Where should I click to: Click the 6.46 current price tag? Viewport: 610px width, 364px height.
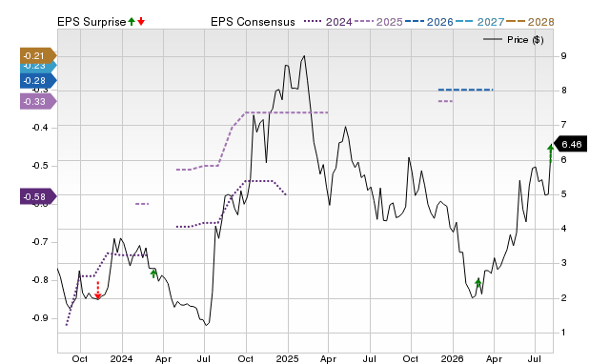[570, 144]
